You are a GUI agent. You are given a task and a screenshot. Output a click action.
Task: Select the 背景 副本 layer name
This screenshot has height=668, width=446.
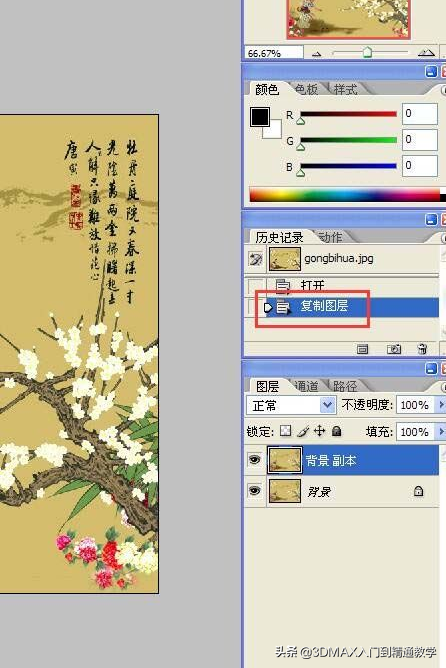331,461
